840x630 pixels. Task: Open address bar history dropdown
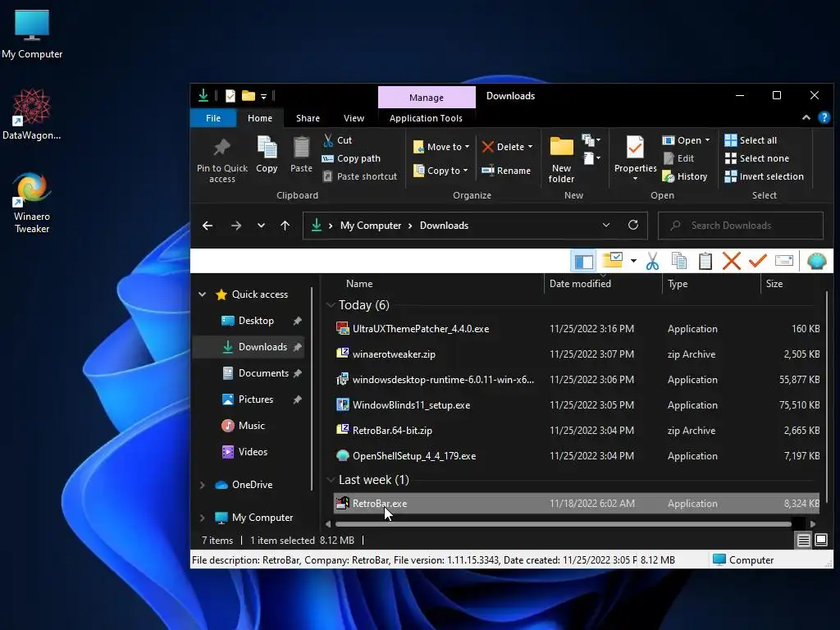tap(606, 225)
